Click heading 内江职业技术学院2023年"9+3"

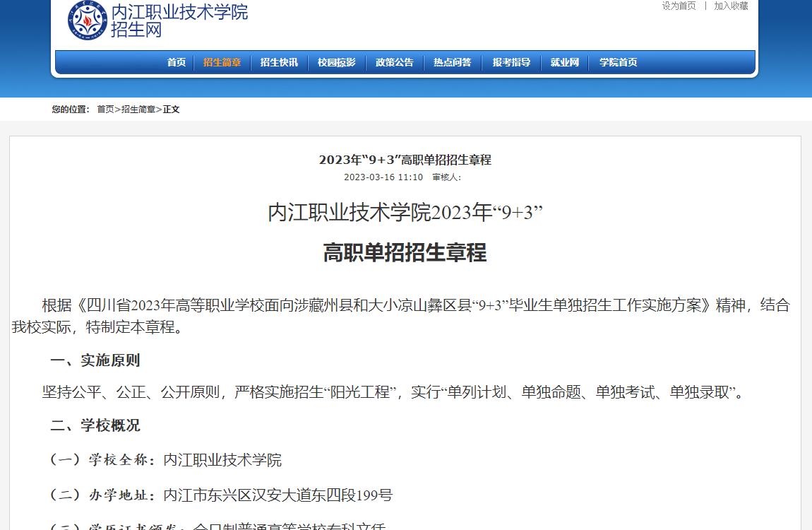pyautogui.click(x=405, y=213)
